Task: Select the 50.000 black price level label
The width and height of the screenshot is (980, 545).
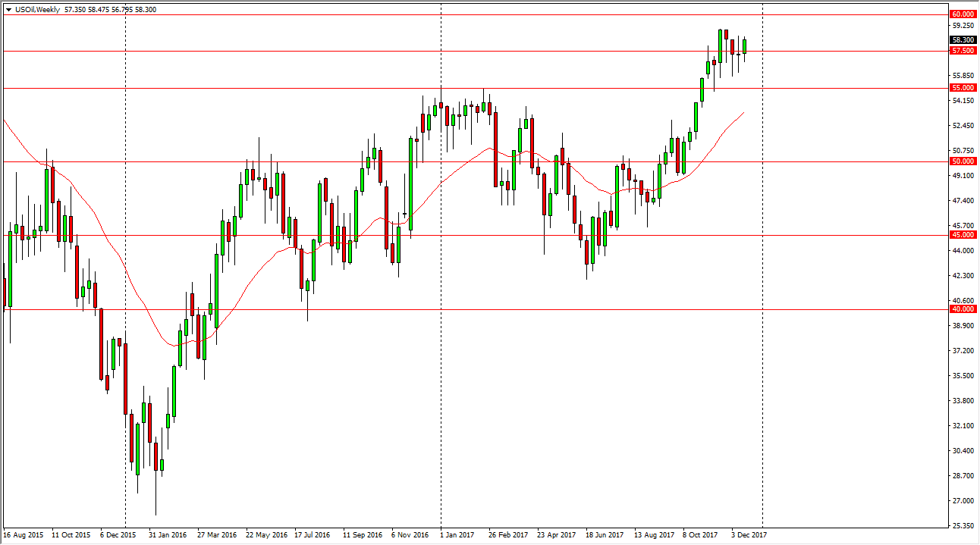Action: pos(963,161)
